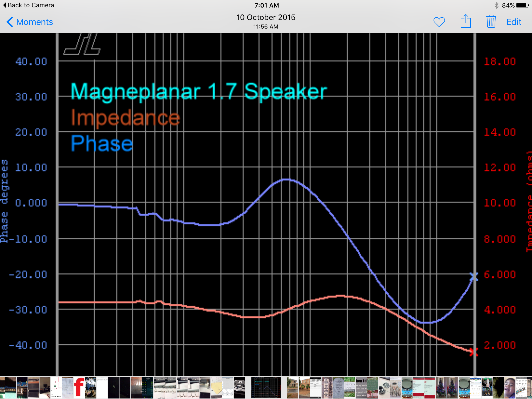The width and height of the screenshot is (532, 399).
Task: Select the current graph thumbnail in strip
Action: click(x=266, y=388)
